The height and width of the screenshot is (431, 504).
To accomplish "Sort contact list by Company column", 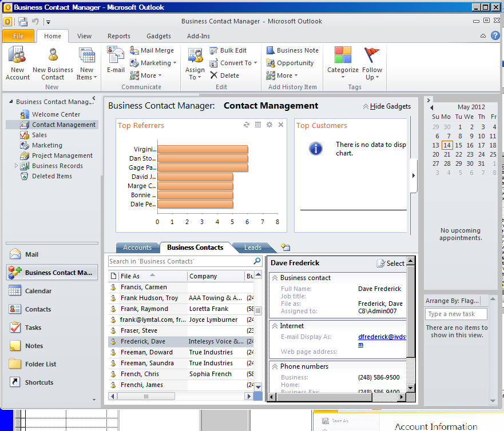I will click(x=216, y=276).
